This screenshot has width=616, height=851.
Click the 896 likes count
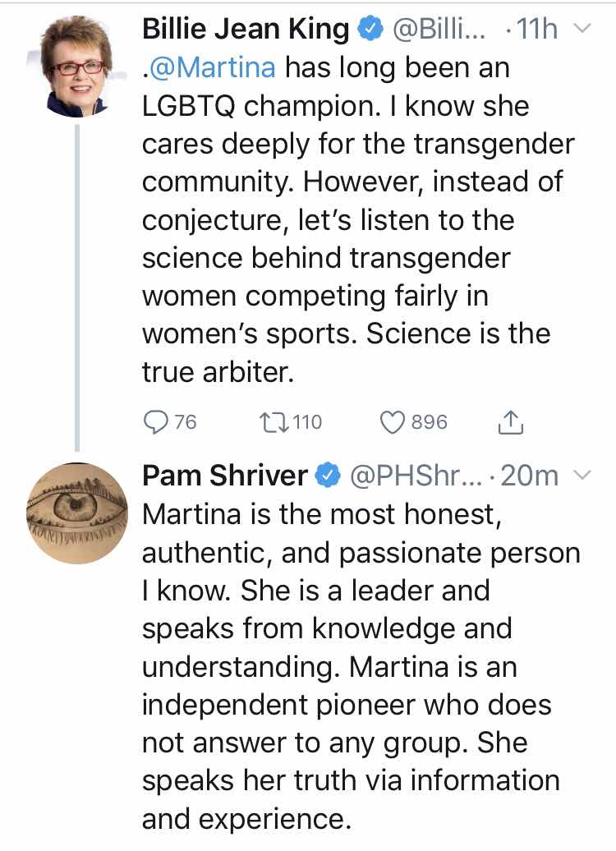point(429,422)
